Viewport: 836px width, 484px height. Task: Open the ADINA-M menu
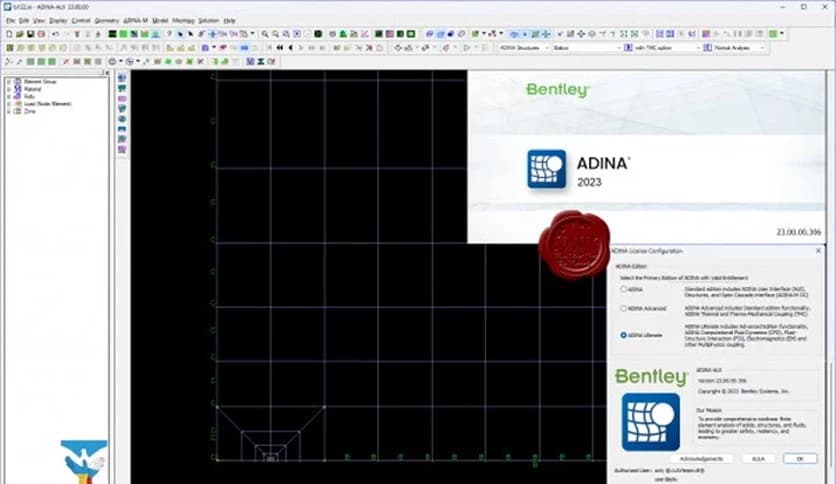[x=135, y=21]
